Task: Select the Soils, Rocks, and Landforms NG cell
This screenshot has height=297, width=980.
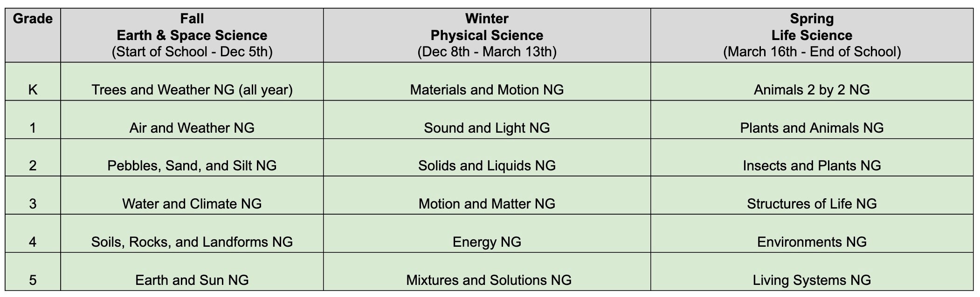Action: coord(192,242)
